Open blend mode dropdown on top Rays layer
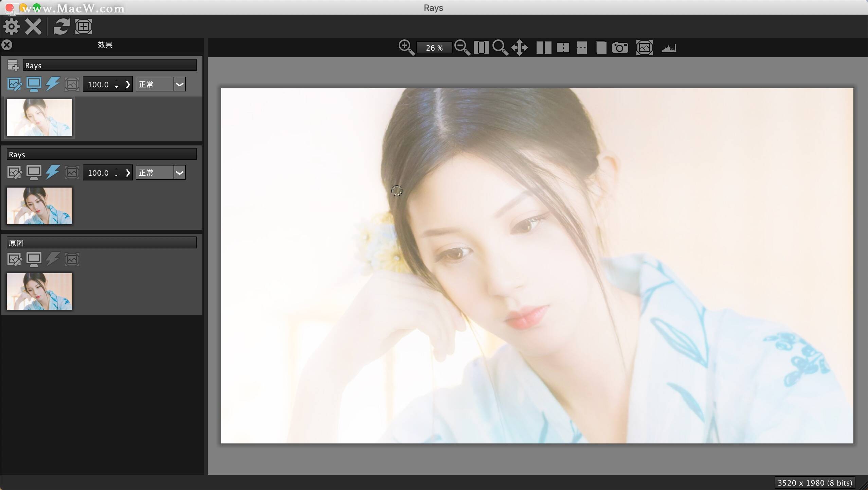 pos(180,84)
